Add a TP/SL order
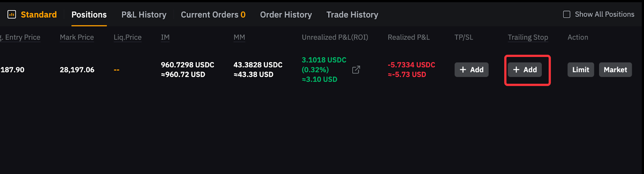 pos(471,70)
